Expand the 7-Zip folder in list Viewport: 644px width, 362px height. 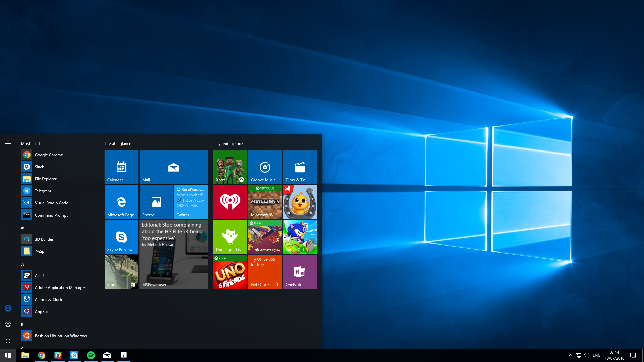(x=94, y=251)
